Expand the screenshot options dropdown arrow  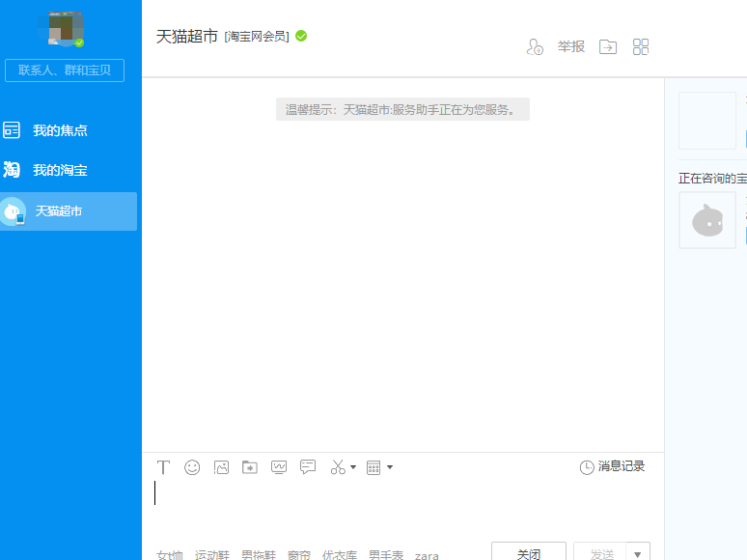coord(353,467)
